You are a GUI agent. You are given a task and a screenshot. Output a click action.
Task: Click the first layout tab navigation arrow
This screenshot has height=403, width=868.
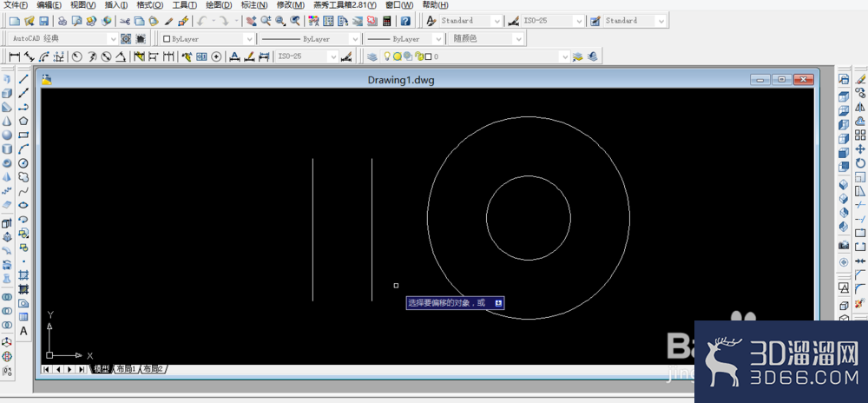47,369
